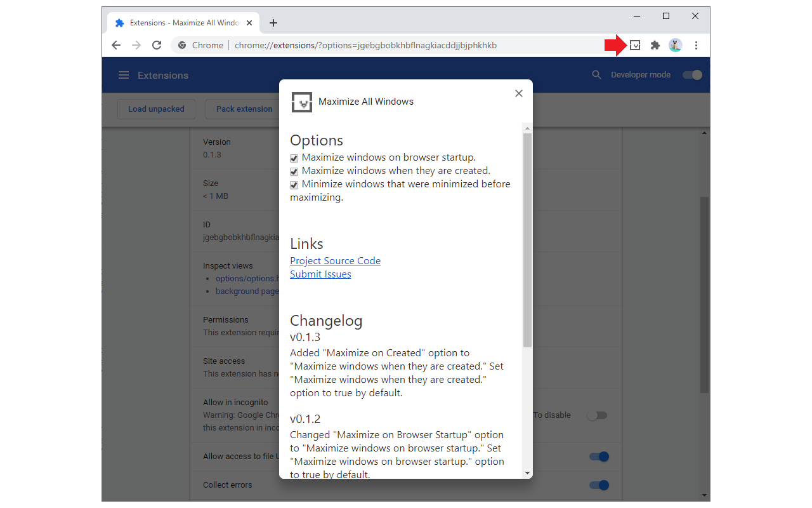Open the Extensions puzzle menu icon
Screen dimensions: 812x508
point(655,45)
